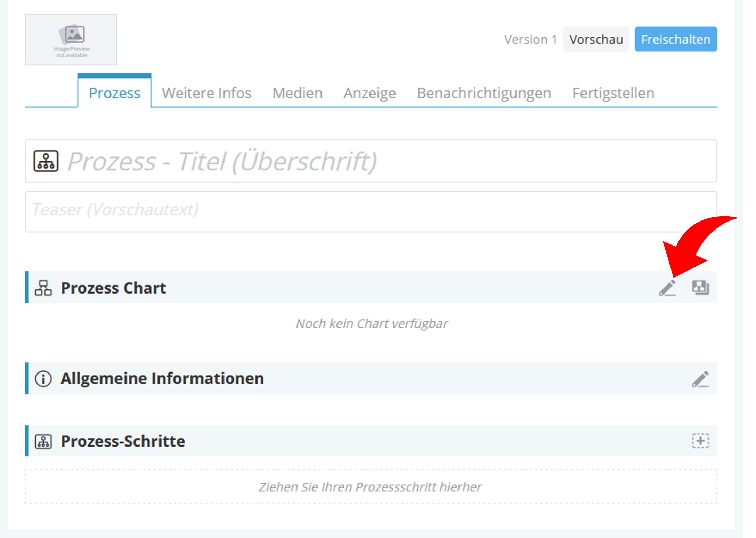Click the Vorschau button
756x538 pixels.
point(596,39)
